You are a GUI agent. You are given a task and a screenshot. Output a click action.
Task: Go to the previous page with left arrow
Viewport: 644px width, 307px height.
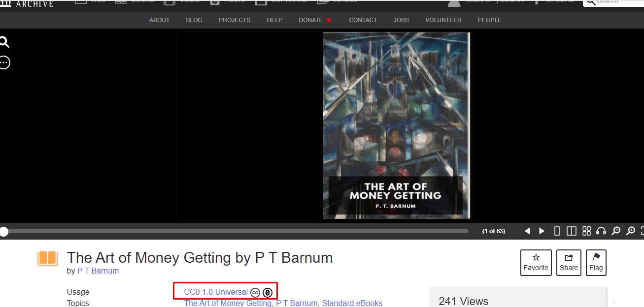(x=527, y=231)
